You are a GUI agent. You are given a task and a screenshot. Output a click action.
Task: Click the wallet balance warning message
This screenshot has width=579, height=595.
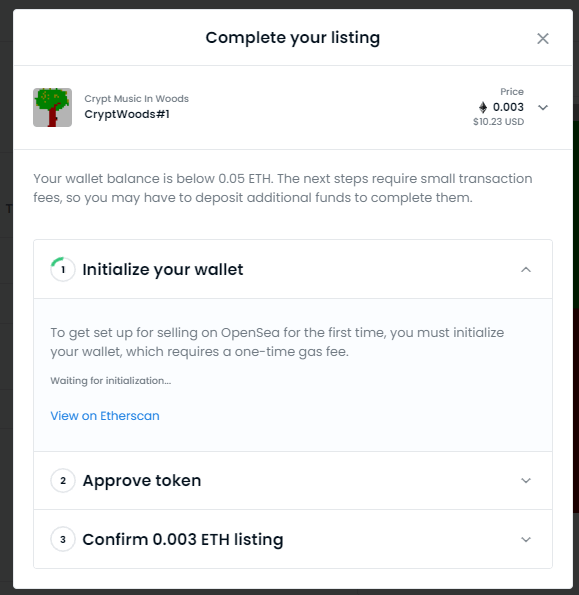pos(283,188)
